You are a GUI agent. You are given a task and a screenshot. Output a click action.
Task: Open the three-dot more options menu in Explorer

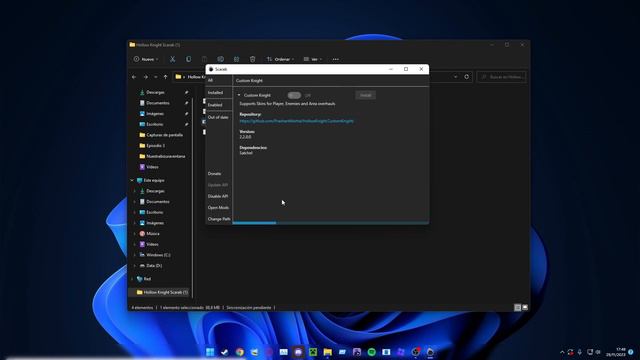click(336, 60)
